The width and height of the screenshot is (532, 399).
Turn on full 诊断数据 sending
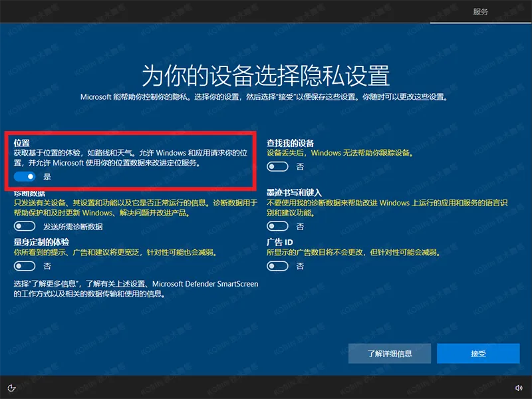pos(25,225)
